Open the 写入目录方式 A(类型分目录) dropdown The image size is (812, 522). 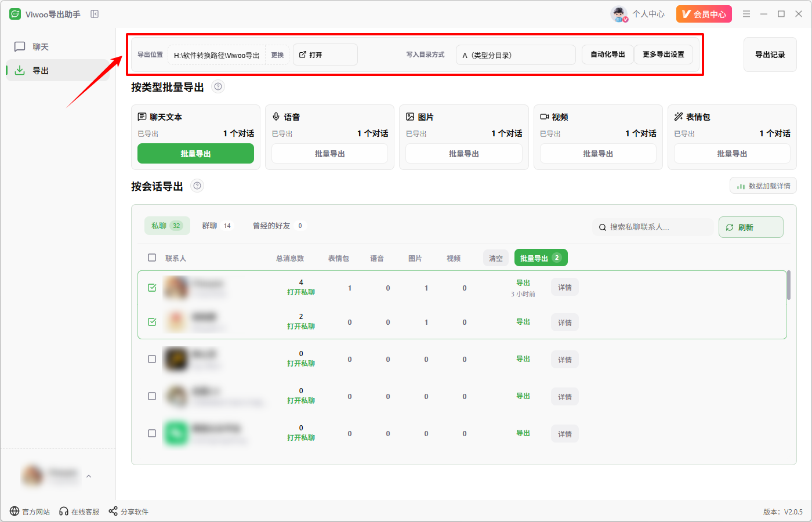[516, 55]
